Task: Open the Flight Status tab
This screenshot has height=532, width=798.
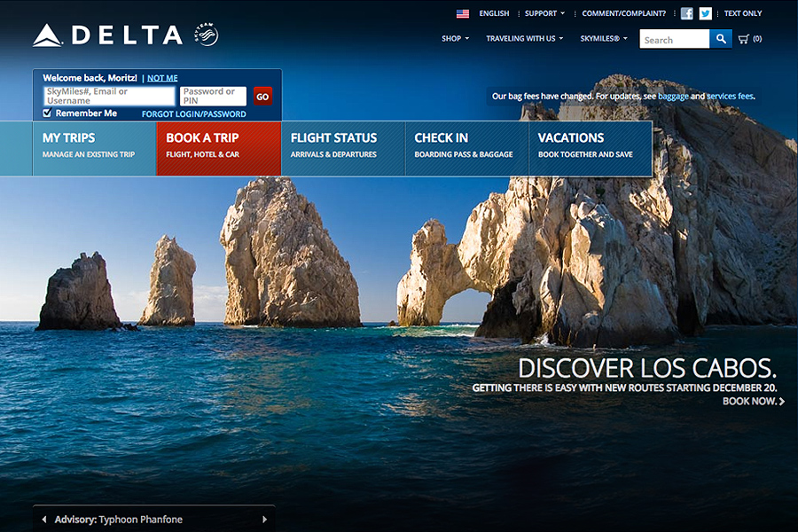Action: point(343,148)
